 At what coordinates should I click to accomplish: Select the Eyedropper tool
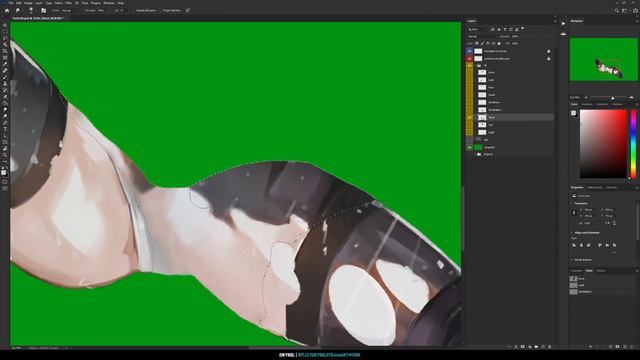(5, 64)
